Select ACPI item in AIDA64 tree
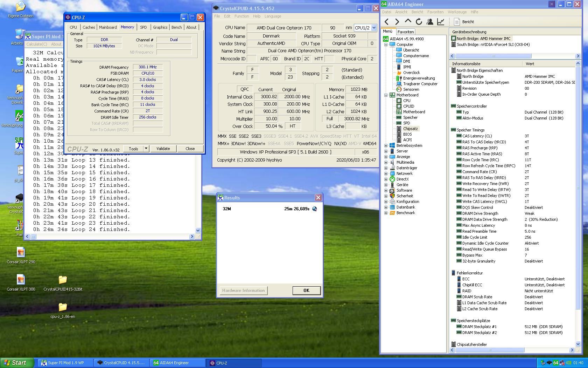Screen dimensions: 588x368 (407, 140)
